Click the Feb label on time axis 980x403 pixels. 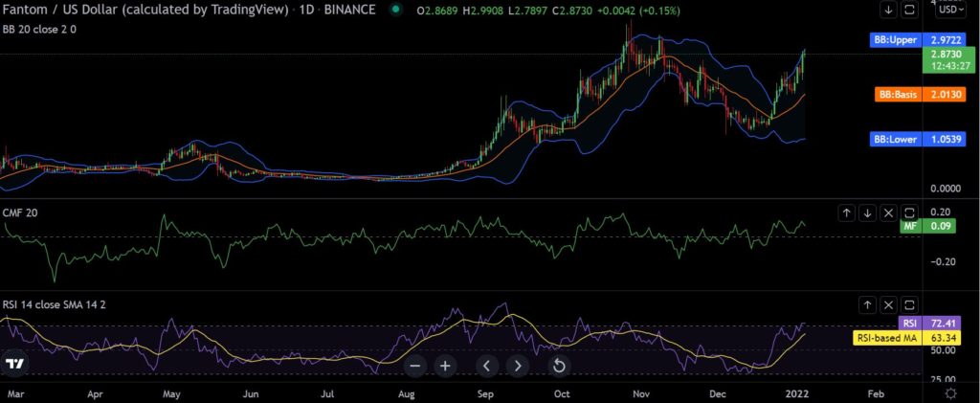pos(877,394)
